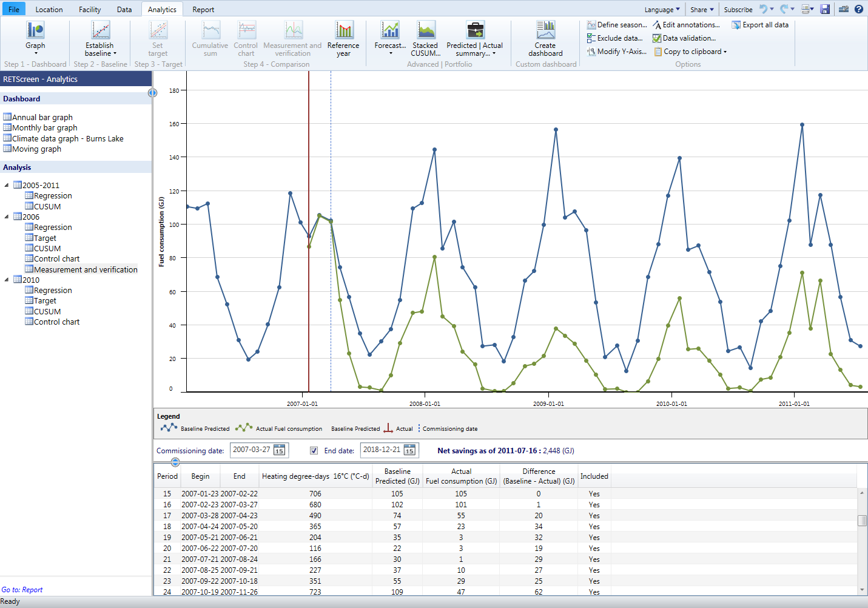Open Stacked CUSUM tool
The height and width of the screenshot is (608, 868).
tap(425, 38)
